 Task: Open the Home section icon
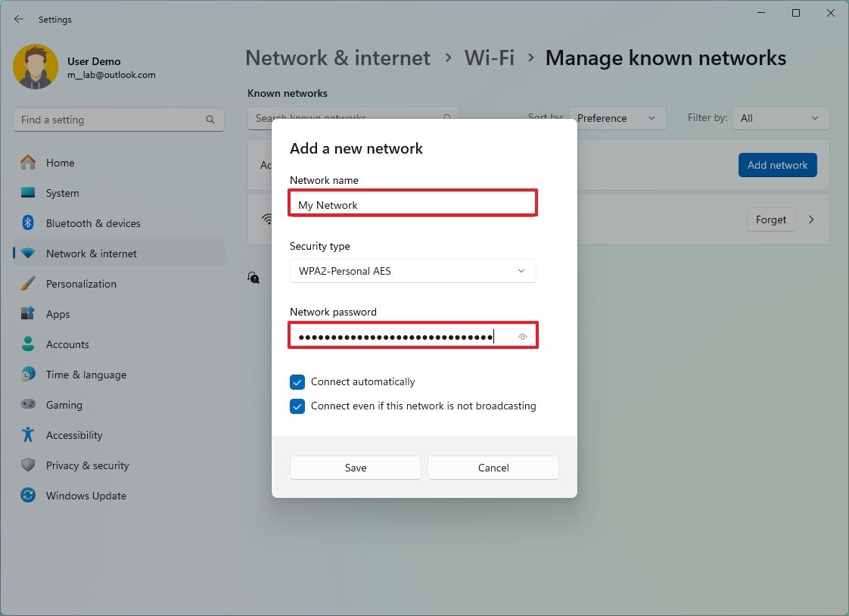(27, 163)
